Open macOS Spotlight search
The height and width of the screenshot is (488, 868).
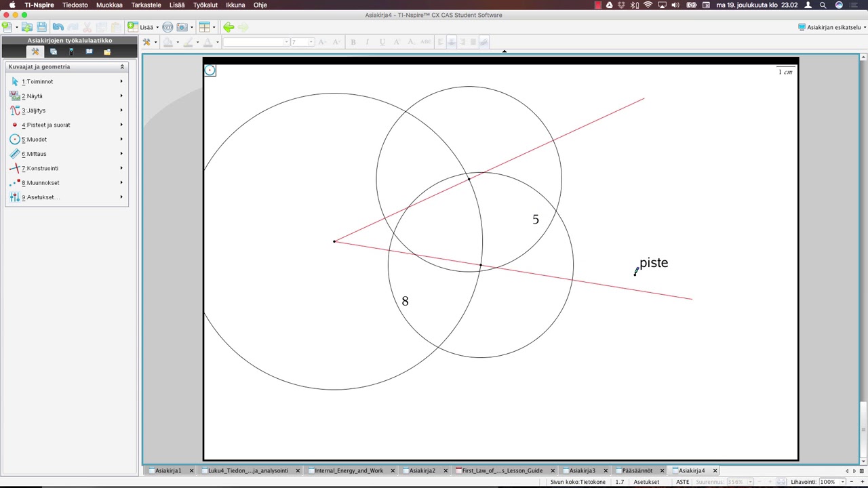click(823, 5)
